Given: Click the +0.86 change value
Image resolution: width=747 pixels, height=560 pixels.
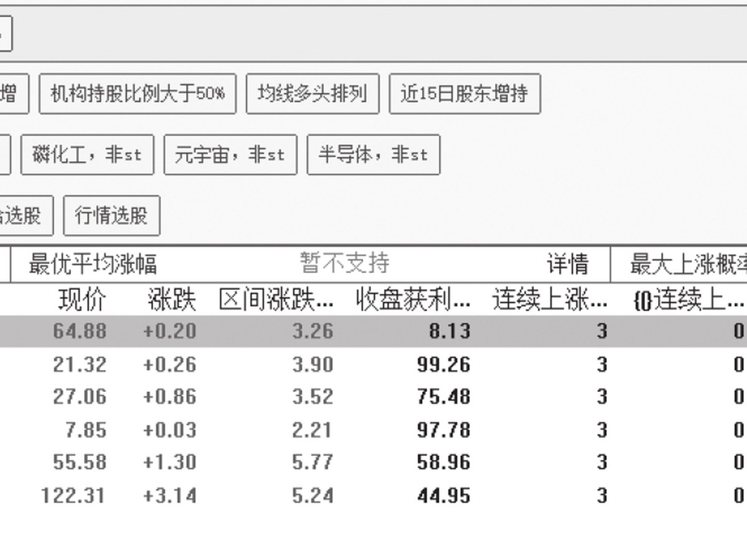Looking at the screenshot, I should [169, 397].
